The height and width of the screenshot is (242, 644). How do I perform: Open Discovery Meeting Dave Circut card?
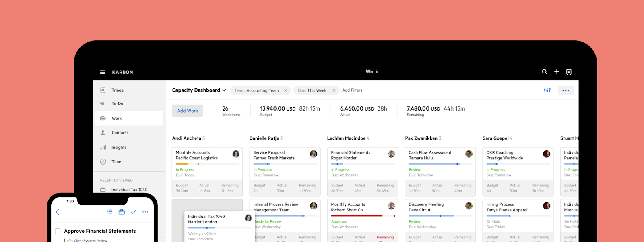point(440,221)
